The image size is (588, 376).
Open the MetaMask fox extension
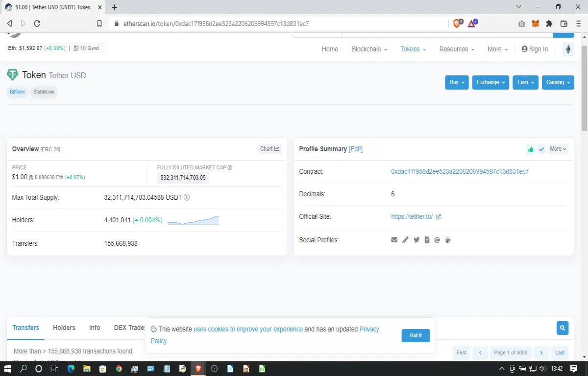[x=536, y=23]
